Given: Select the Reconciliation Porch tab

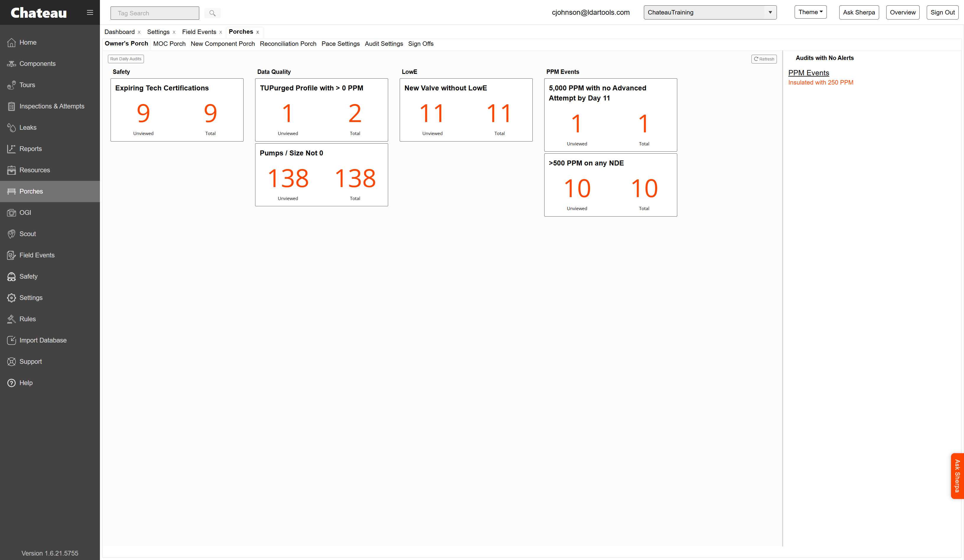Looking at the screenshot, I should (x=288, y=44).
